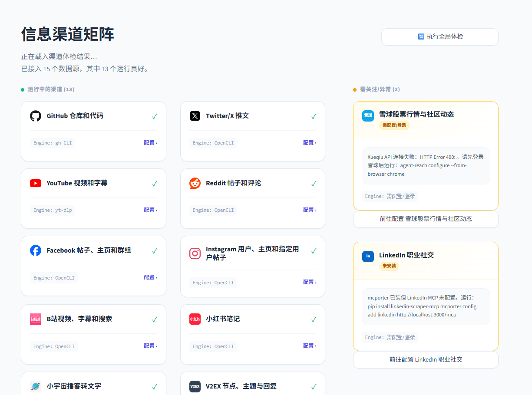Screen dimensions: 532x395
Task: Click the 未安装 badge on LinkedIn
Action: tap(389, 266)
